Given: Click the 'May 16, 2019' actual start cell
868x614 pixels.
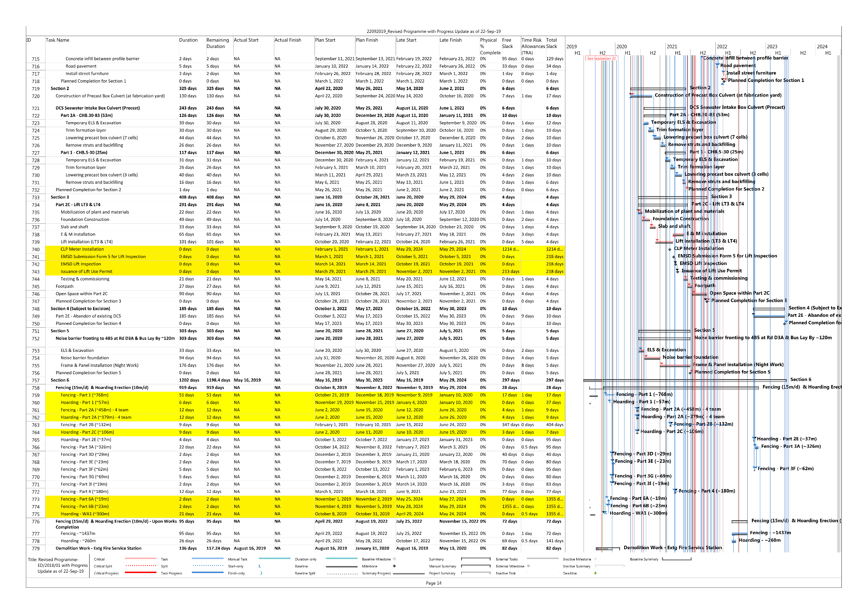Looking at the screenshot, I should pos(247,380).
